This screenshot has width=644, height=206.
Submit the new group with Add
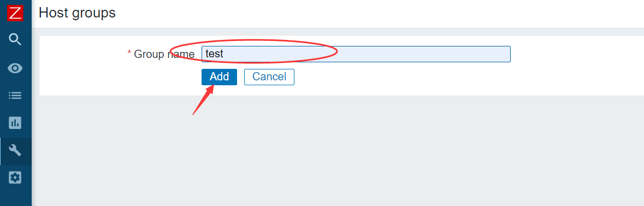[220, 77]
